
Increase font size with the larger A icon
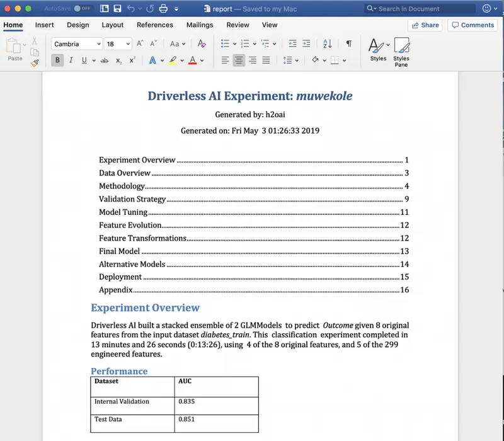[140, 43]
